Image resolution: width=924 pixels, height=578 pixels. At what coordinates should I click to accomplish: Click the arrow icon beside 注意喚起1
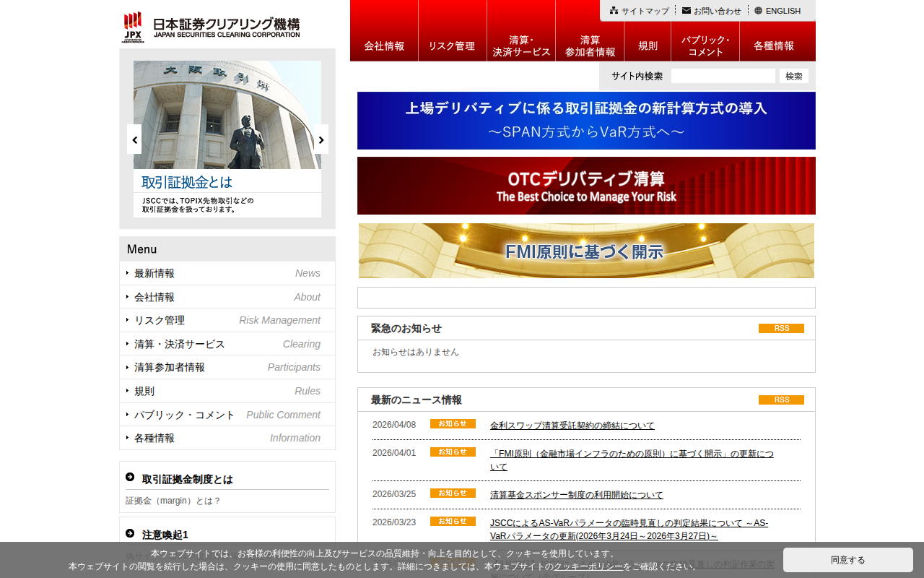131,534
